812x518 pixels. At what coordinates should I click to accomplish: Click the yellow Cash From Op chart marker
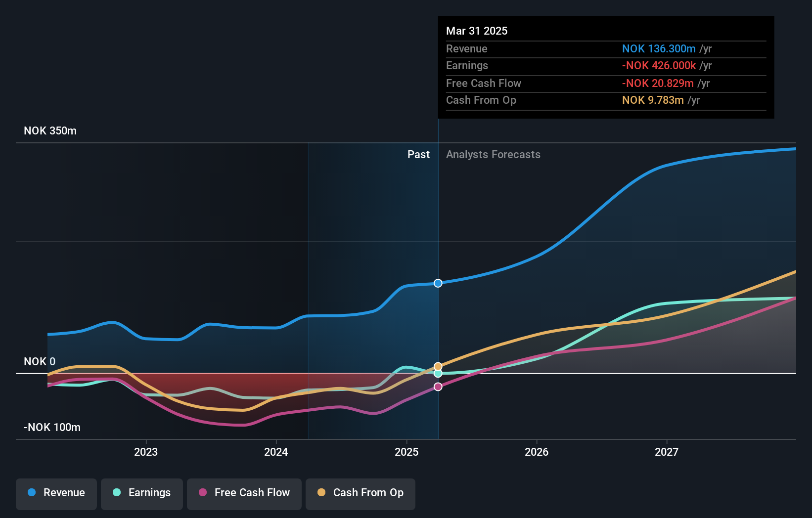438,366
